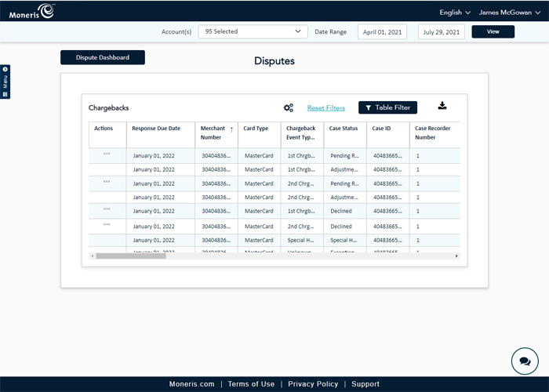Open table settings gear icon

coord(288,107)
